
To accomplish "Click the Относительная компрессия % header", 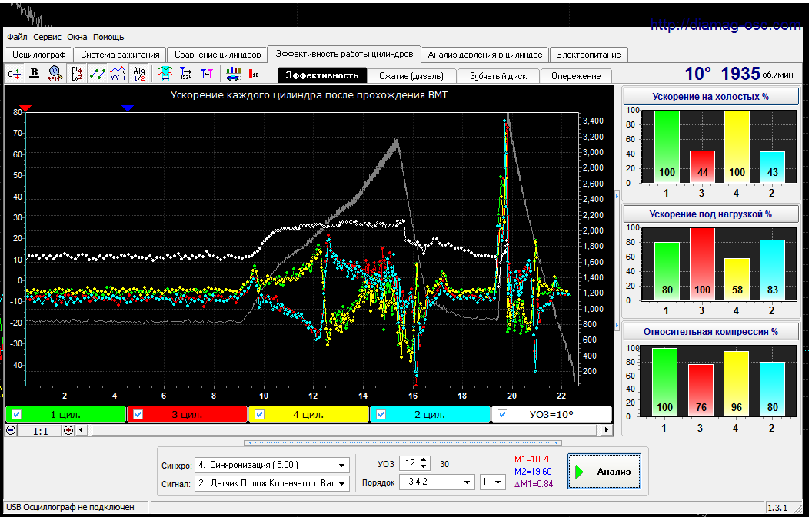I will [710, 332].
